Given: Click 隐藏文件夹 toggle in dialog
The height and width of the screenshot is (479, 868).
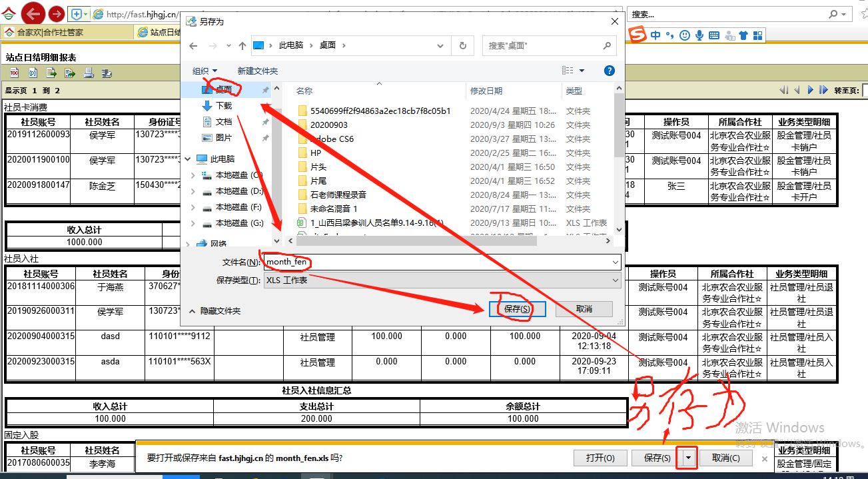Looking at the screenshot, I should point(215,310).
